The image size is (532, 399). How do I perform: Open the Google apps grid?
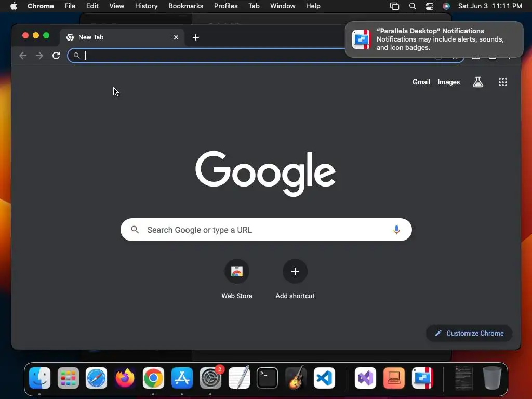point(502,82)
